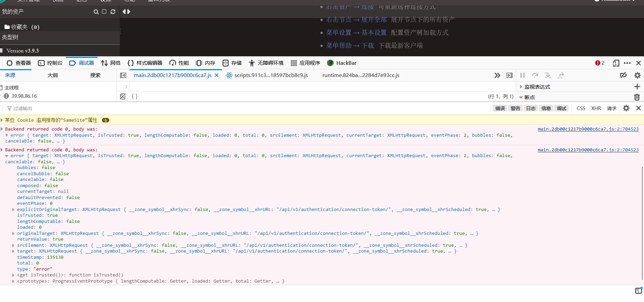Toggle the 请求 requests filter
This screenshot has height=302, width=644.
pyautogui.click(x=612, y=108)
